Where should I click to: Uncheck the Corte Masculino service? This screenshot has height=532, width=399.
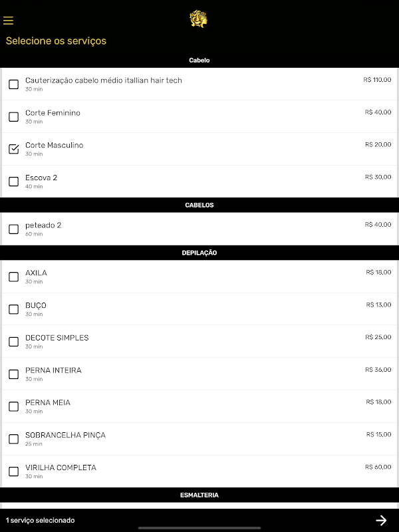tap(13, 149)
